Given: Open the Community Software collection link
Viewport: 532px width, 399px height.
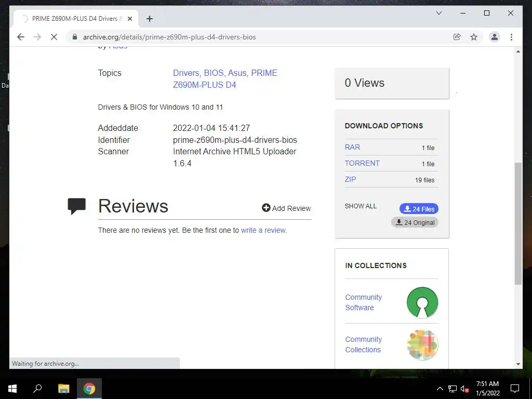Looking at the screenshot, I should pos(363,302).
